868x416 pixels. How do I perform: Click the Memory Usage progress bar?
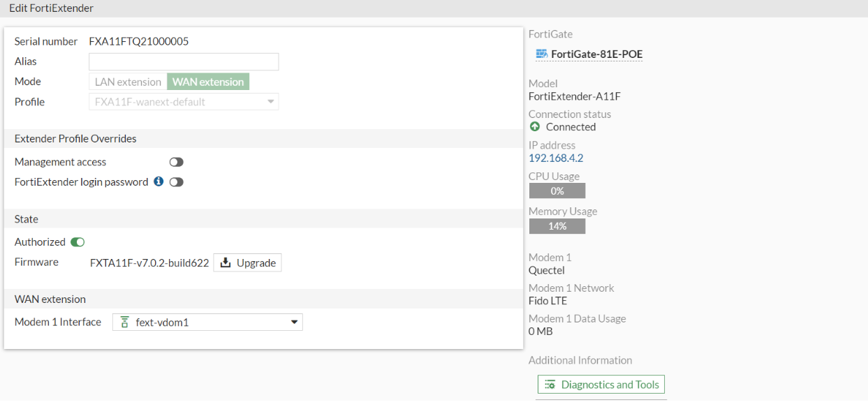[x=557, y=225]
